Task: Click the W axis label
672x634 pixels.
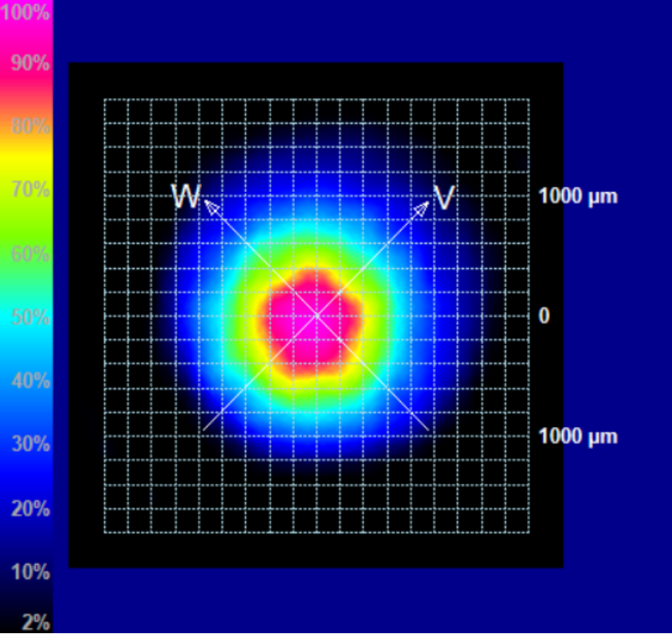Action: [x=185, y=196]
